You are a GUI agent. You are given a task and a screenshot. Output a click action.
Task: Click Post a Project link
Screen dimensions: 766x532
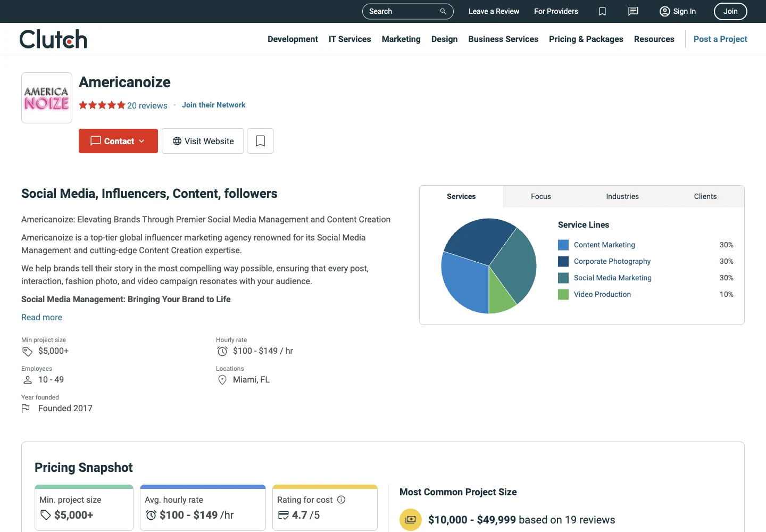click(720, 39)
